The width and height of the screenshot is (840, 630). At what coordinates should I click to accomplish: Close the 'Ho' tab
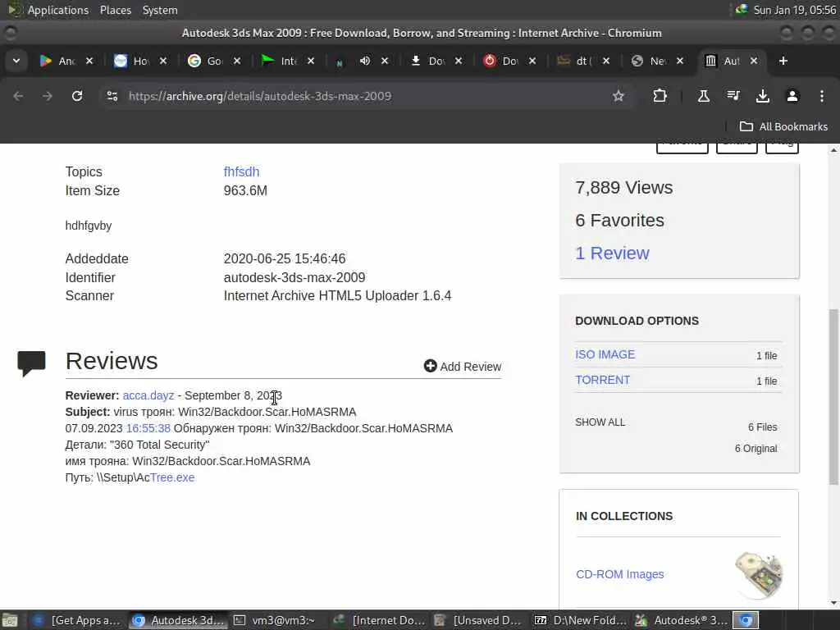coord(163,61)
